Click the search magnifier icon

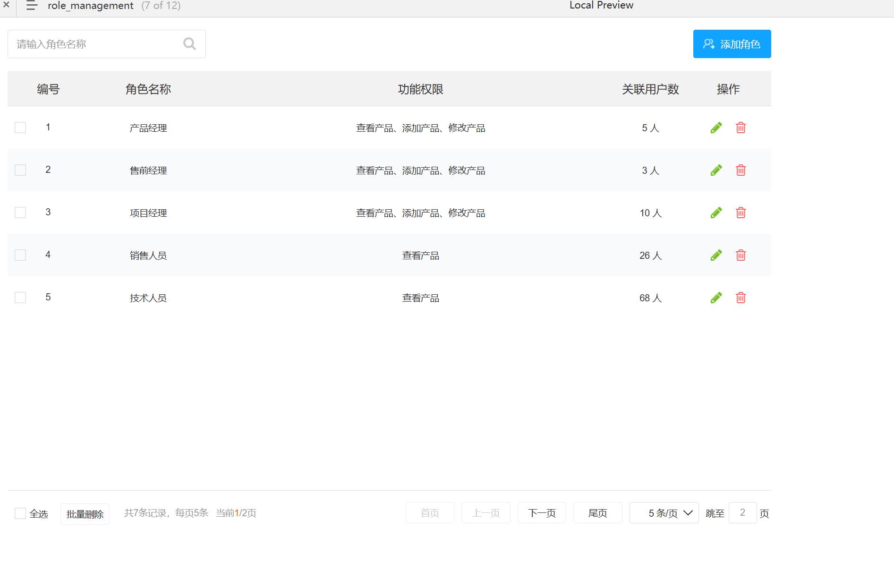pos(189,44)
